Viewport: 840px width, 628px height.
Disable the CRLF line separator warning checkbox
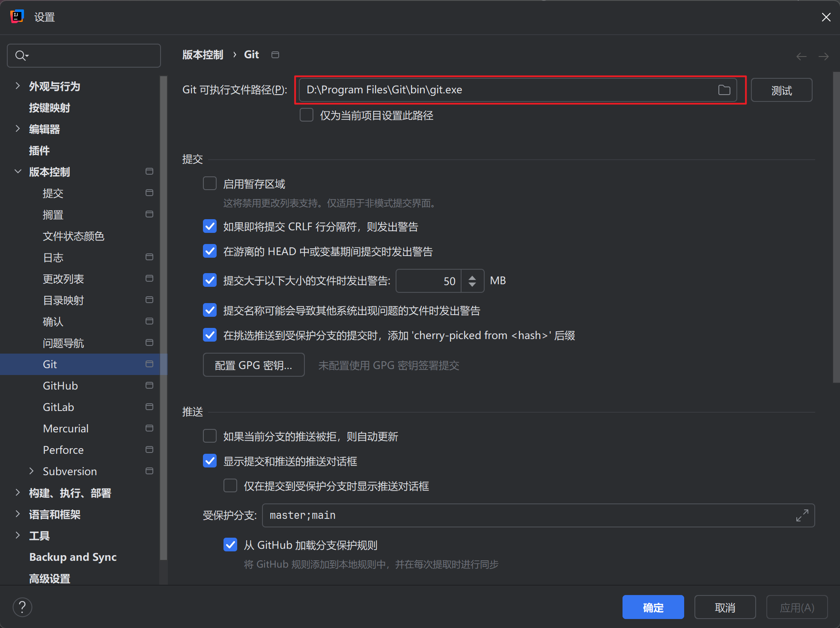210,226
